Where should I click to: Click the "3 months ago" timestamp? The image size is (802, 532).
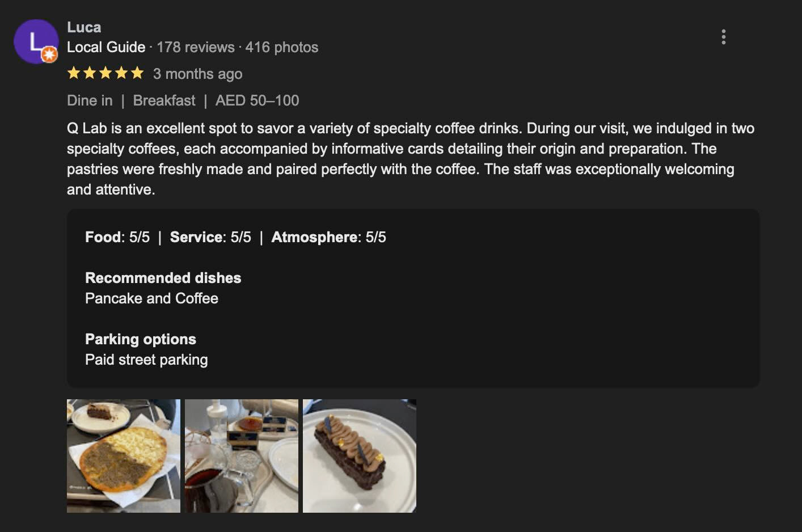(197, 74)
